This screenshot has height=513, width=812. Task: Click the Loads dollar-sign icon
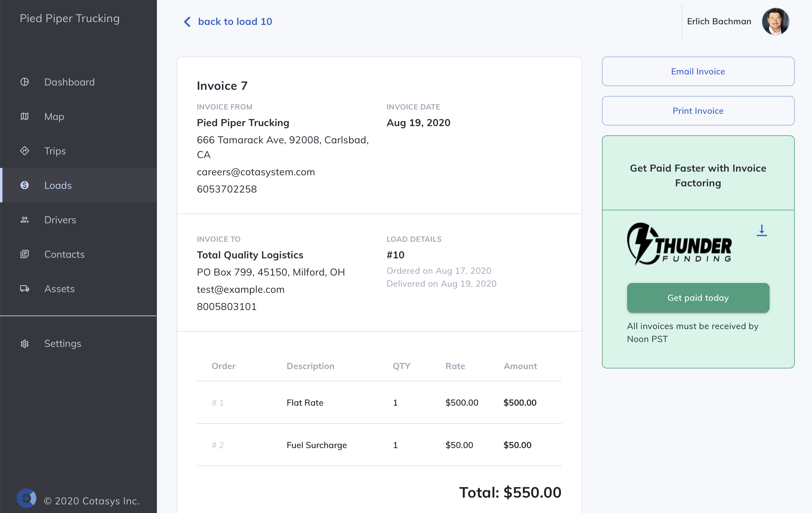[x=25, y=185]
